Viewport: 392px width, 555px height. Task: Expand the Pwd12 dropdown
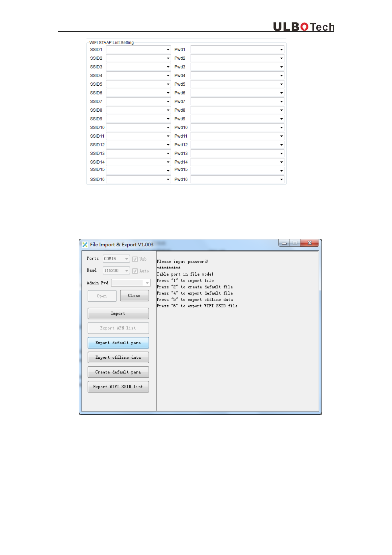click(281, 145)
